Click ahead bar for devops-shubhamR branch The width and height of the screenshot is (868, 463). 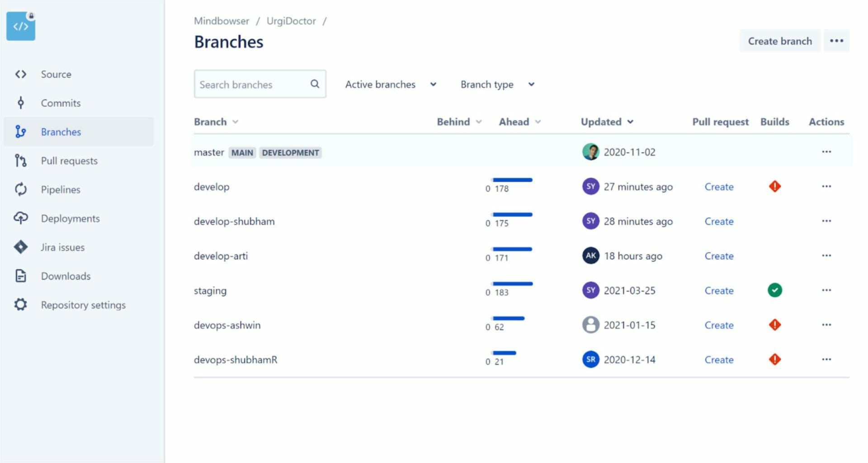[x=504, y=353]
